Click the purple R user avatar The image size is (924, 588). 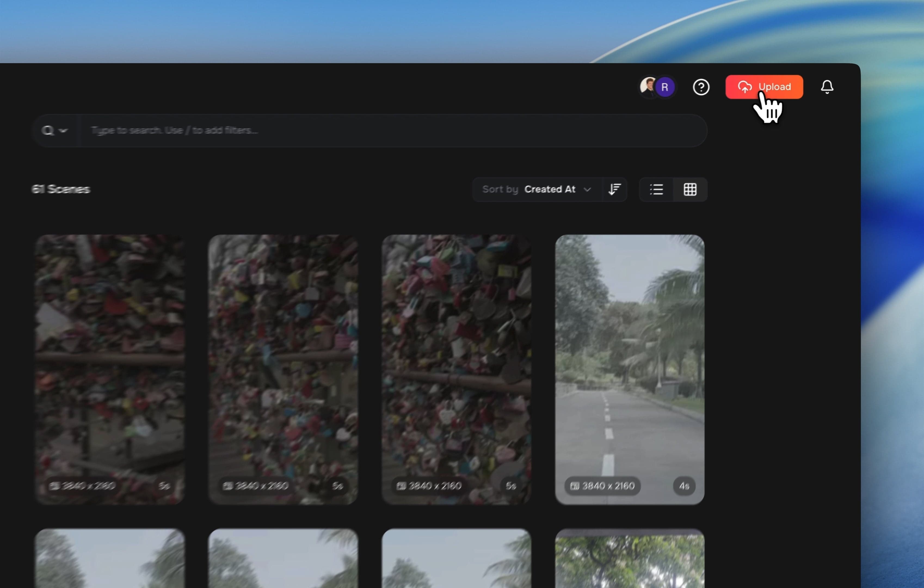665,87
